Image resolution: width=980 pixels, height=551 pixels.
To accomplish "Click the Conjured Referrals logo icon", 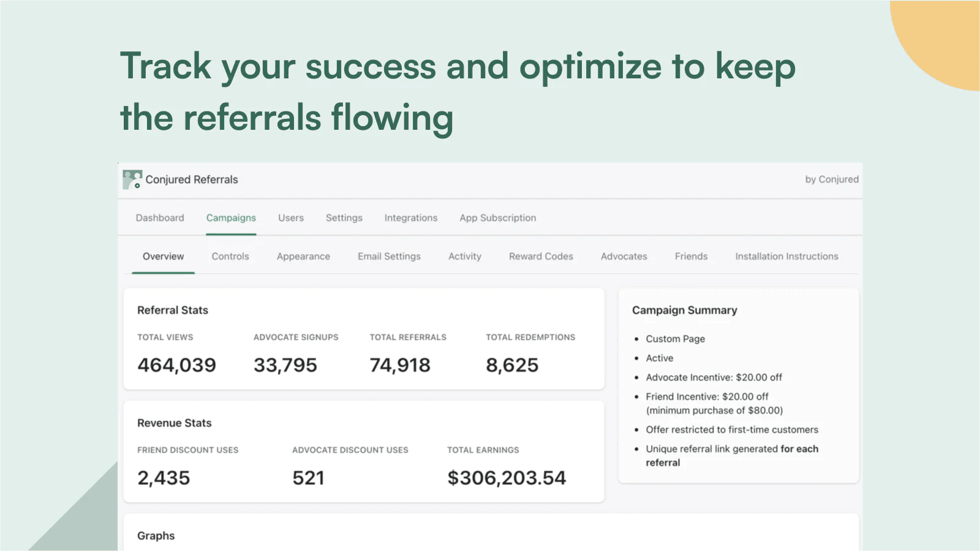I will [x=130, y=179].
